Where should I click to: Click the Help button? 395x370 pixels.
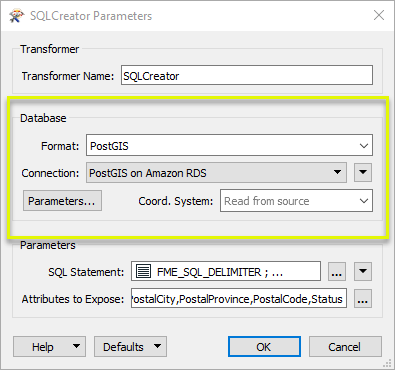click(x=42, y=347)
